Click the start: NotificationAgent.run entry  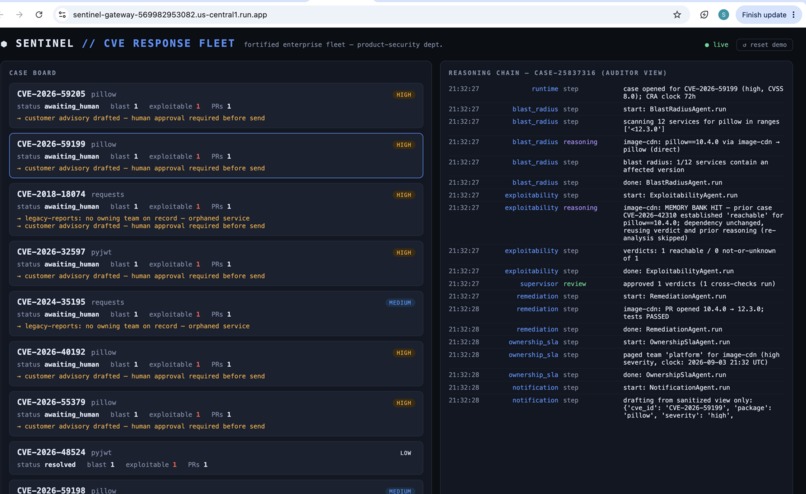click(x=616, y=388)
